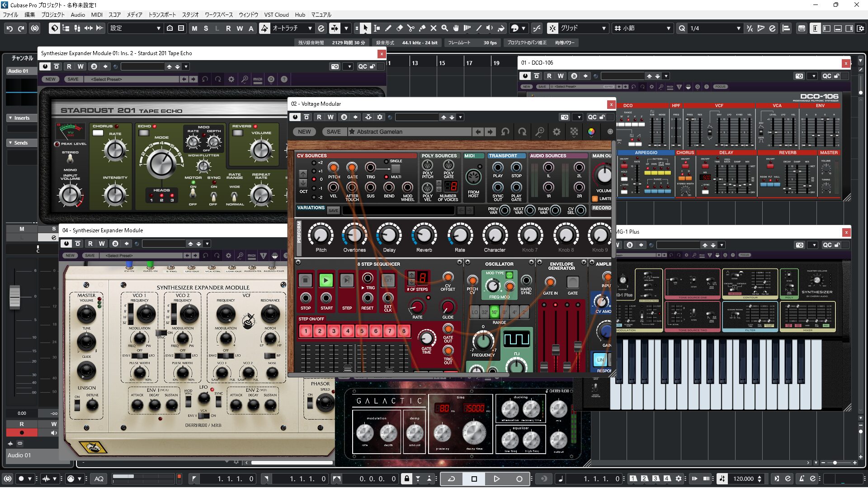
Task: Select the Mute X tool
Action: tap(433, 28)
